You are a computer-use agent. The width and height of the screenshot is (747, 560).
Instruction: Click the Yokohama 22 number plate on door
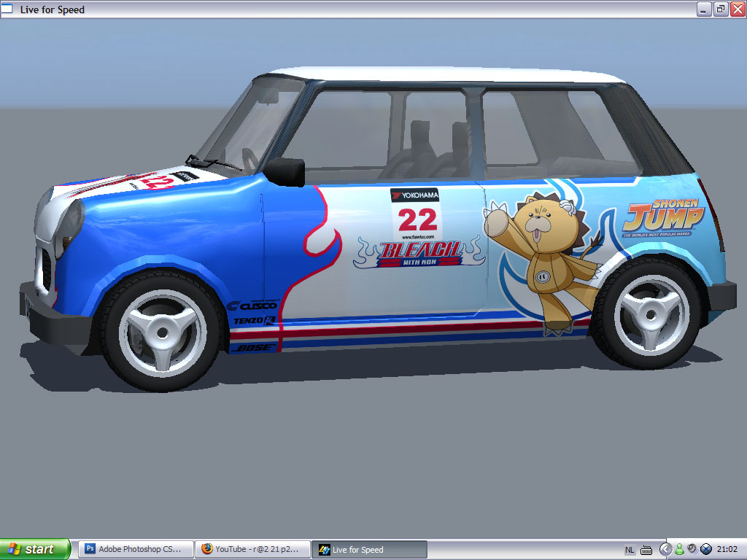[x=415, y=214]
